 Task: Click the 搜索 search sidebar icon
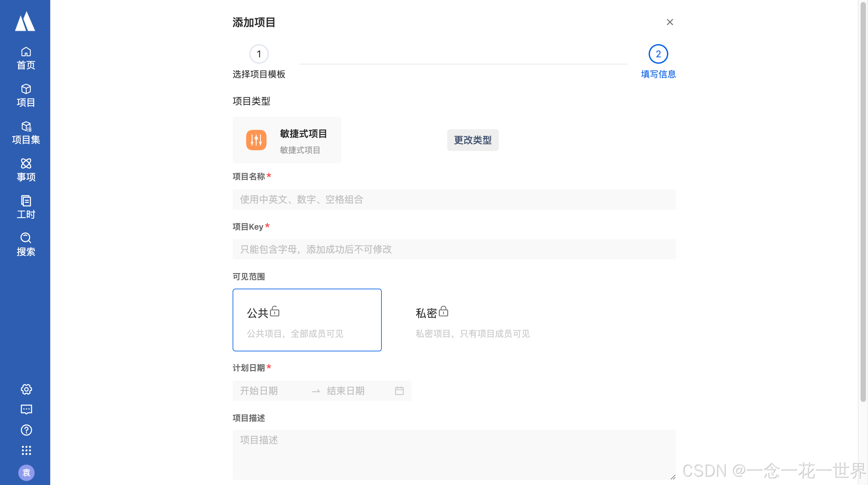(26, 245)
